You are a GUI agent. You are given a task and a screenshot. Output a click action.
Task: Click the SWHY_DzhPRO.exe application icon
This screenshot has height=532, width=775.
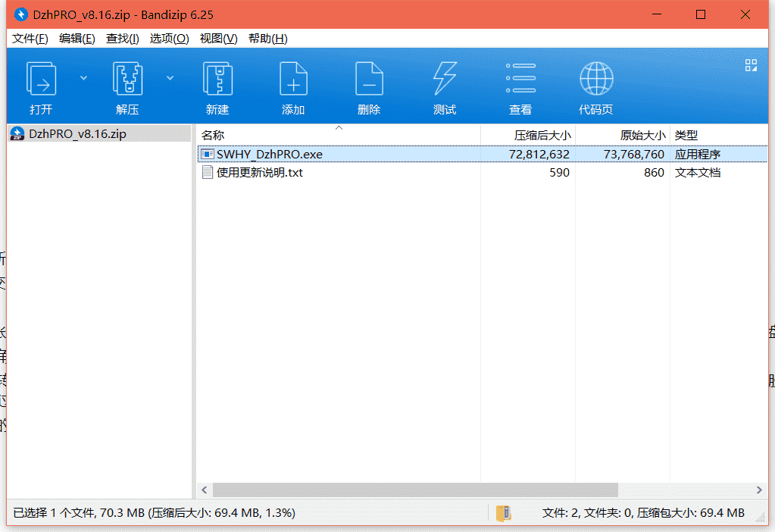208,155
